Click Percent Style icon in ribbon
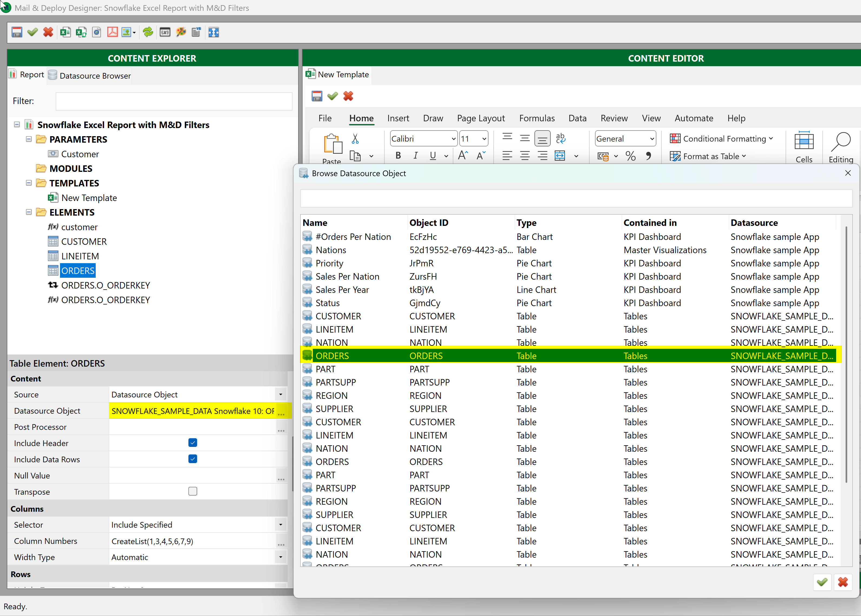 [x=631, y=156]
